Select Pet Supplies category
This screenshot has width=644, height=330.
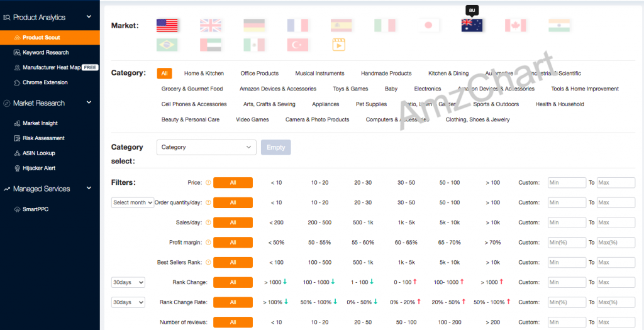click(x=371, y=104)
